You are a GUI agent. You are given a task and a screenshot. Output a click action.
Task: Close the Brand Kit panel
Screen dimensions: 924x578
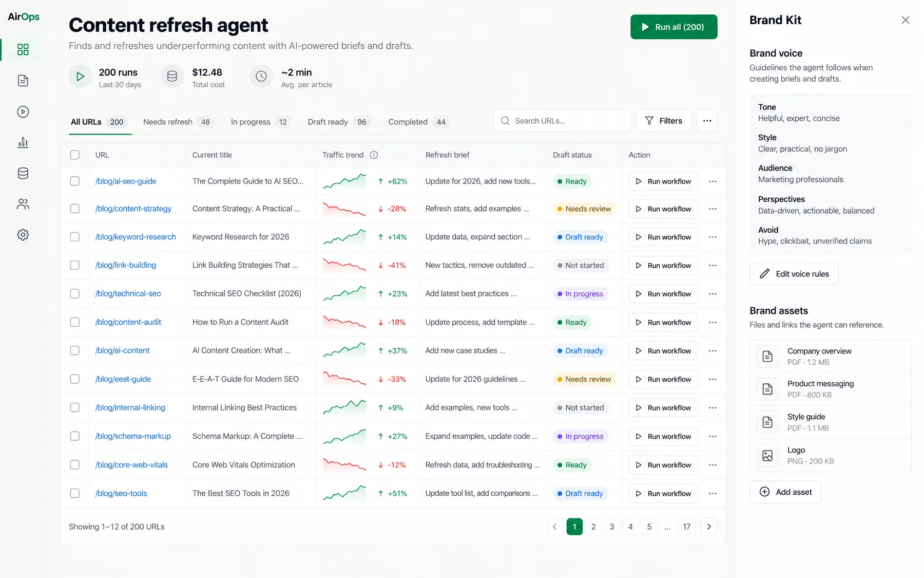coord(906,20)
